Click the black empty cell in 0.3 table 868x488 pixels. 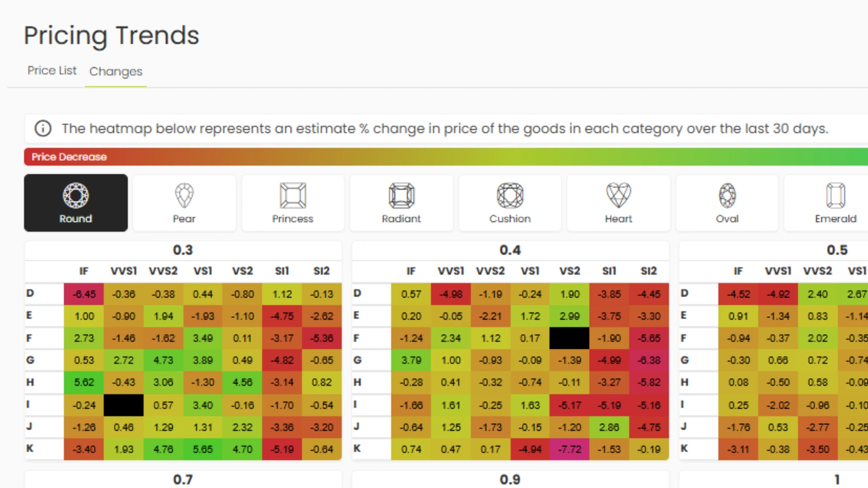pyautogui.click(x=123, y=405)
